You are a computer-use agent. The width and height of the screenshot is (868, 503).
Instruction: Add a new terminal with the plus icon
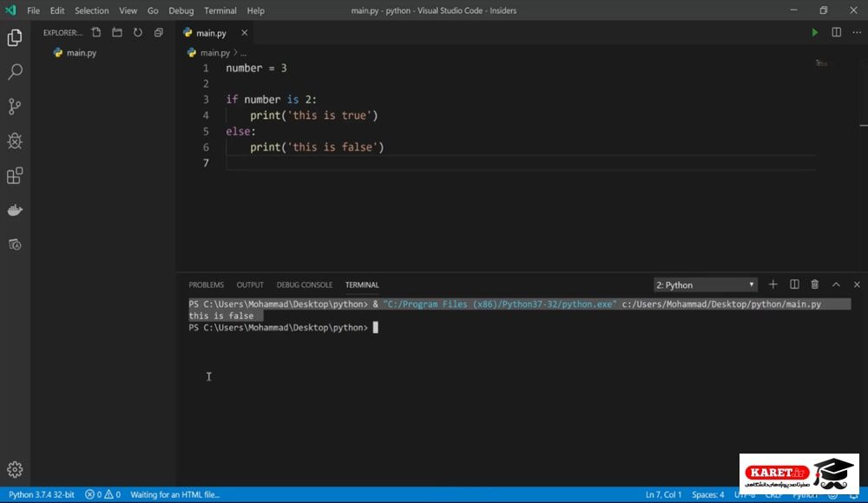pos(773,284)
